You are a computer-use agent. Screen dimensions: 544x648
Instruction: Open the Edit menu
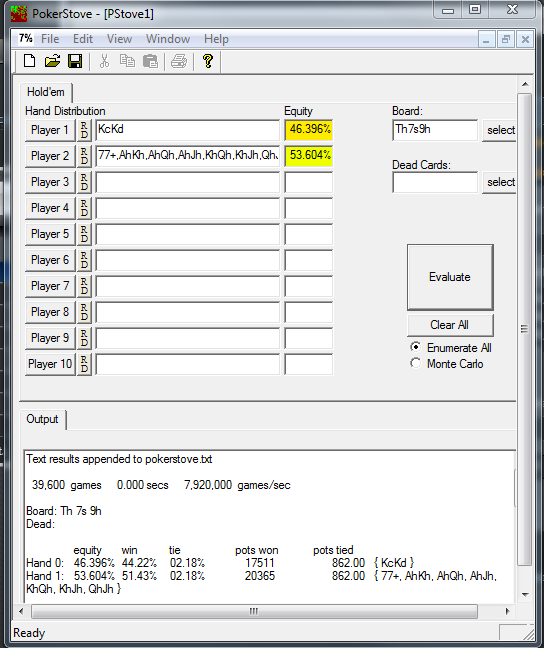coord(83,39)
